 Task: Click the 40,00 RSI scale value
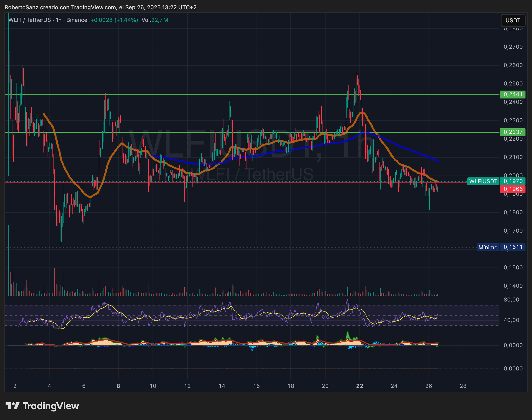click(511, 320)
